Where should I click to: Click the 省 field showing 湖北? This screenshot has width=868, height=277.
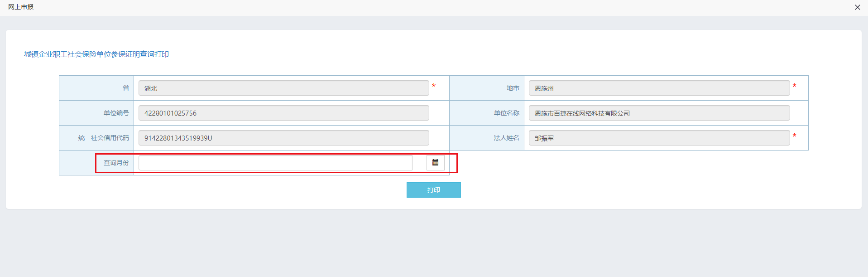click(x=283, y=88)
